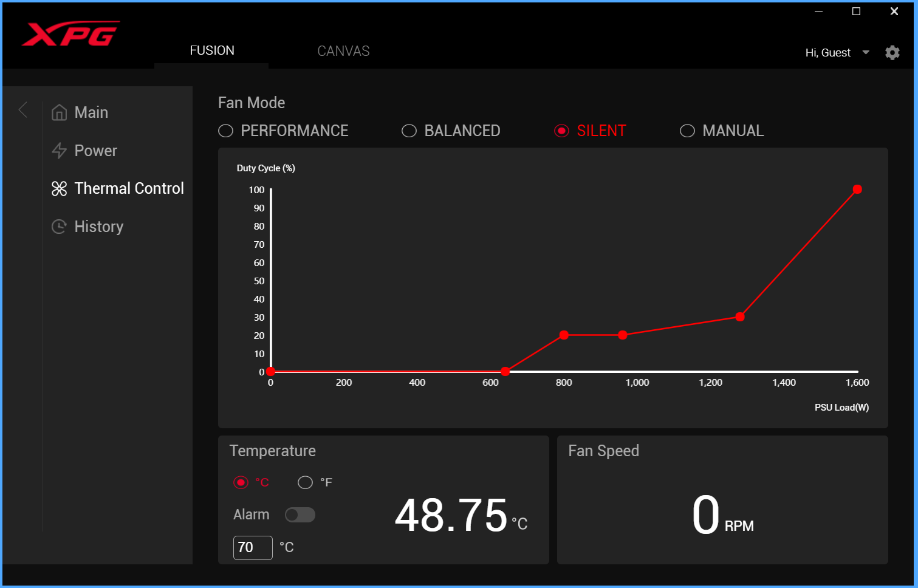Image resolution: width=918 pixels, height=588 pixels.
Task: Select the MANUAL fan mode
Action: tap(687, 131)
